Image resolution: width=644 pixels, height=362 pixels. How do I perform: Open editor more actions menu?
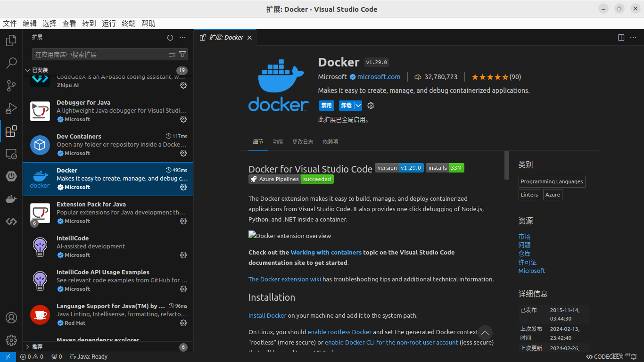click(x=634, y=38)
